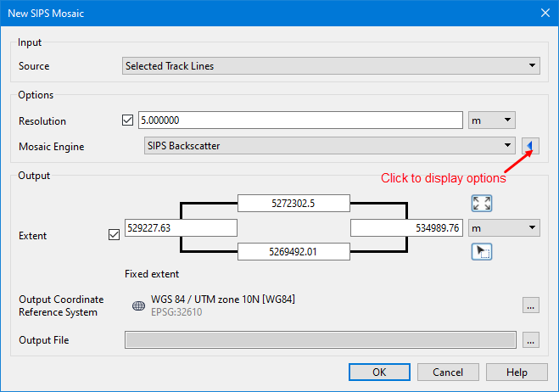Expand the Mosaic Engine dropdown
This screenshot has height=392, width=559.
coord(329,146)
